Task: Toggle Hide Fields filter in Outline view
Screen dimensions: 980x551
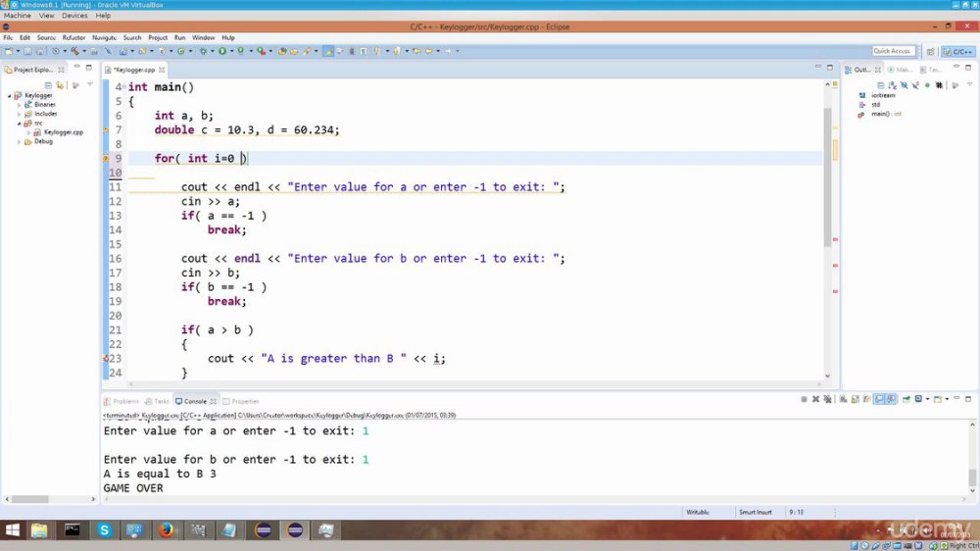Action: point(905,85)
